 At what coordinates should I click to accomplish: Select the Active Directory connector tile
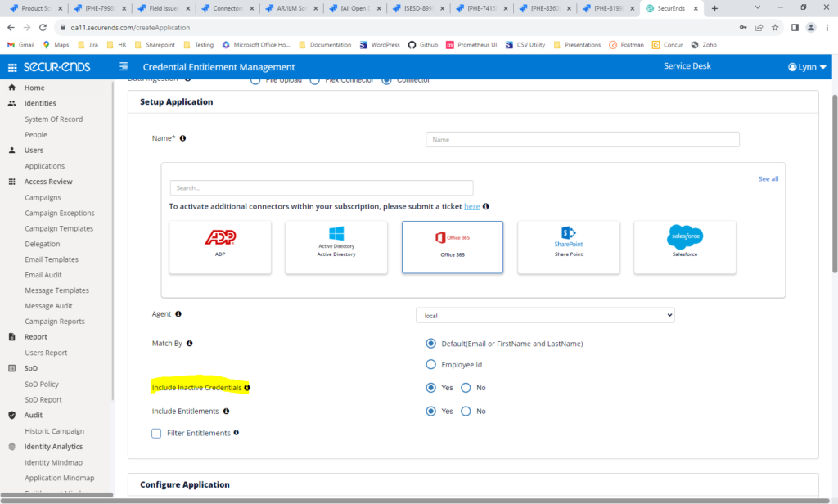click(336, 247)
